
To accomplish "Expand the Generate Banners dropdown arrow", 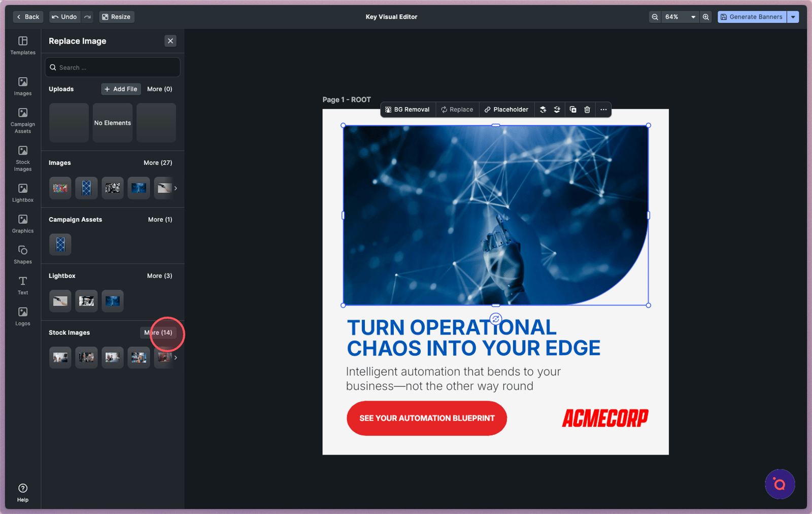I will point(793,17).
